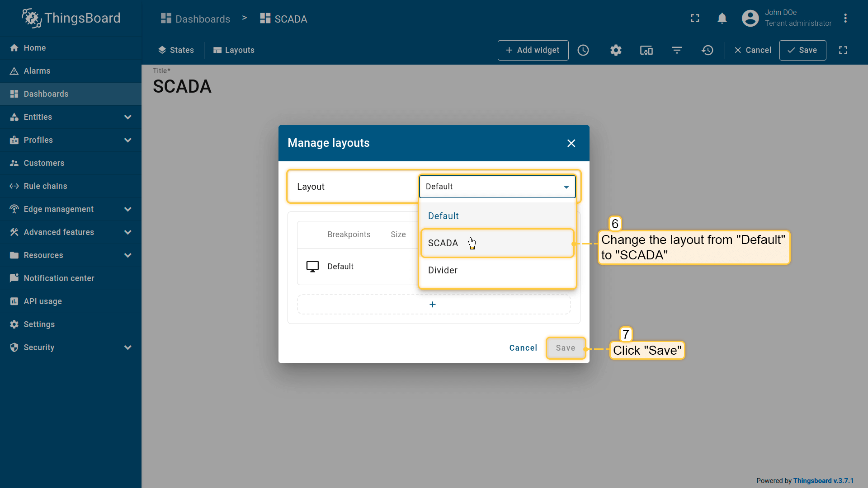The image size is (868, 488).
Task: Click the plus add breakpoint row
Action: click(x=433, y=305)
